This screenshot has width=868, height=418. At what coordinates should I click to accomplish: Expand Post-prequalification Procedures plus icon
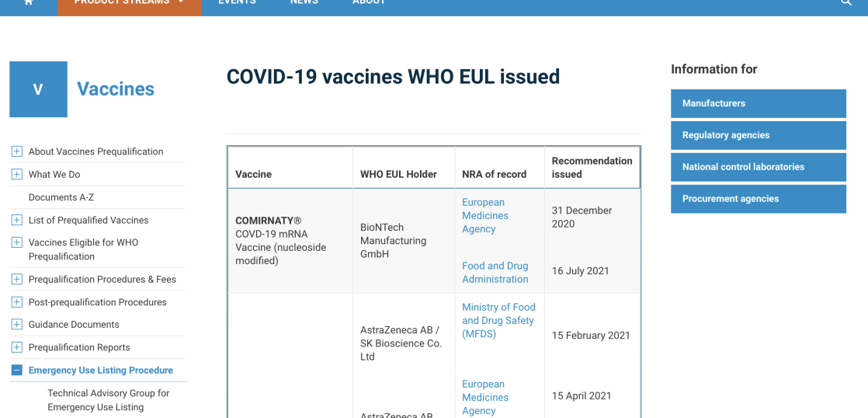coord(17,301)
